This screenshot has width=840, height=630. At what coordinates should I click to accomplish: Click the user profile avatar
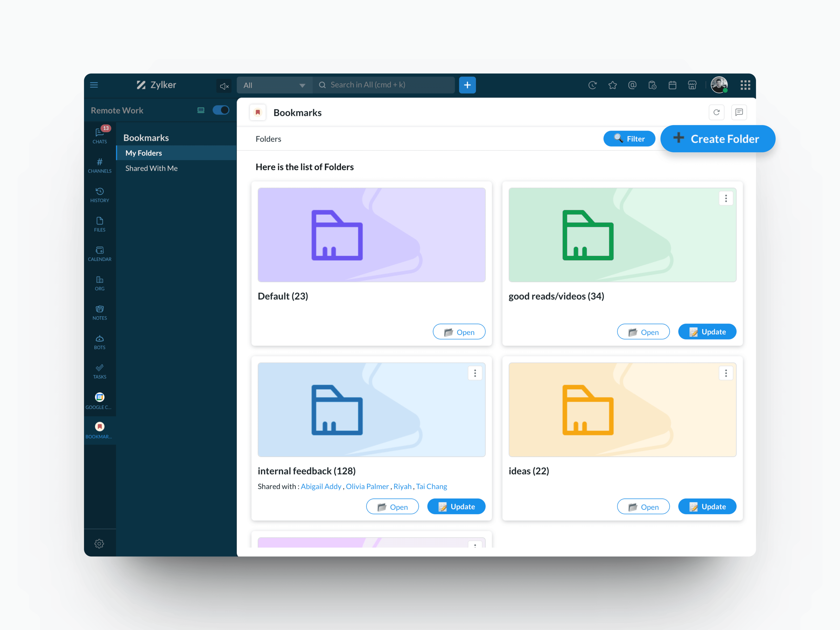(x=719, y=85)
